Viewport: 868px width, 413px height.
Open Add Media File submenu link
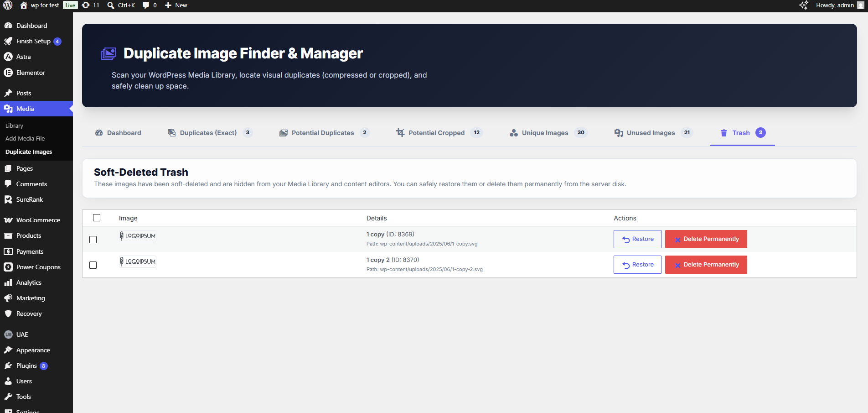click(x=25, y=138)
